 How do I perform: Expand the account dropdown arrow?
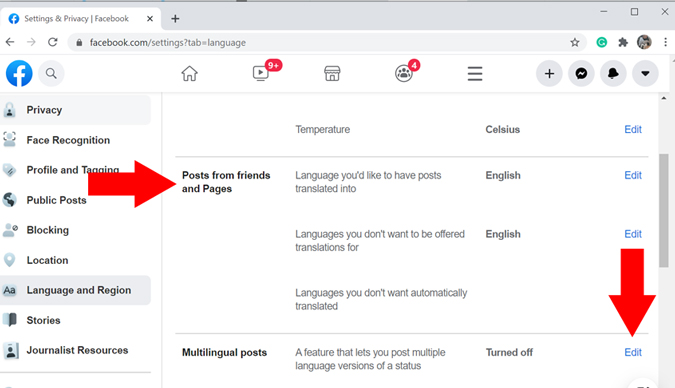coord(645,73)
